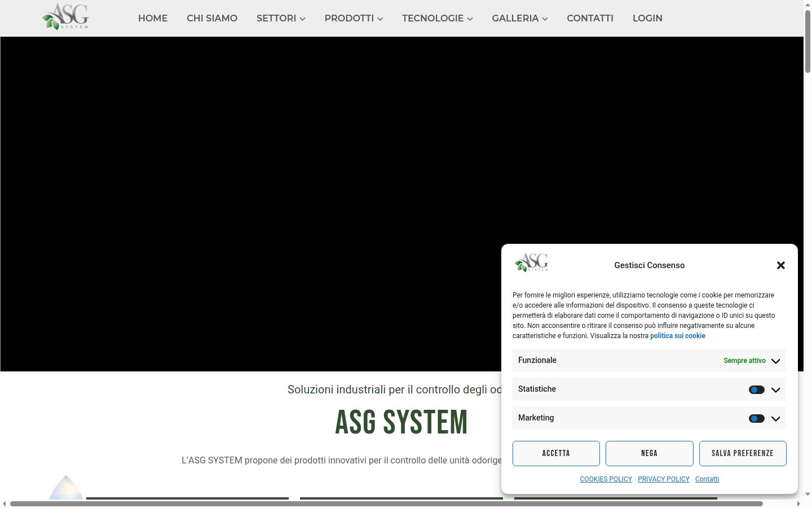Image resolution: width=812 pixels, height=508 pixels.
Task: Click the scroll left arrow
Action: point(5,503)
